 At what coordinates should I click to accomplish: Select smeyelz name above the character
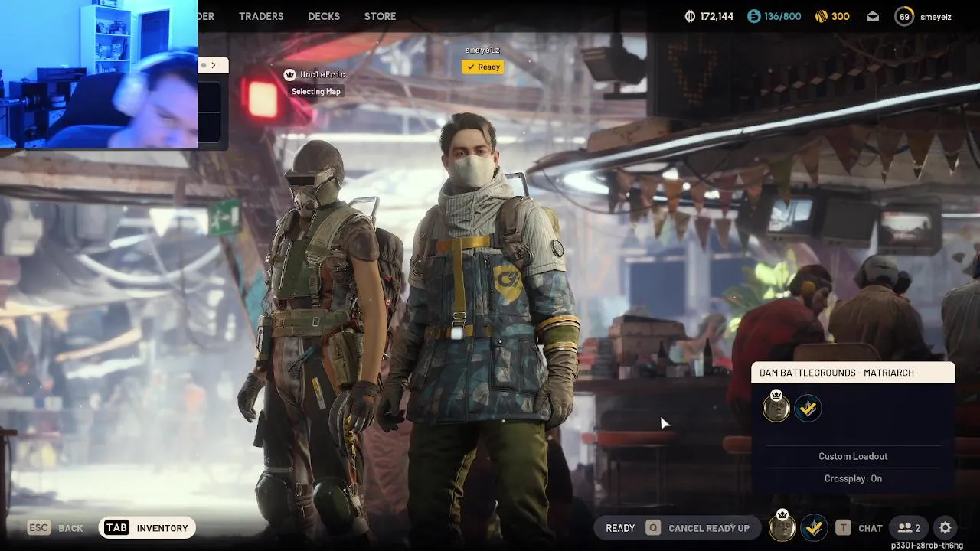click(x=482, y=51)
